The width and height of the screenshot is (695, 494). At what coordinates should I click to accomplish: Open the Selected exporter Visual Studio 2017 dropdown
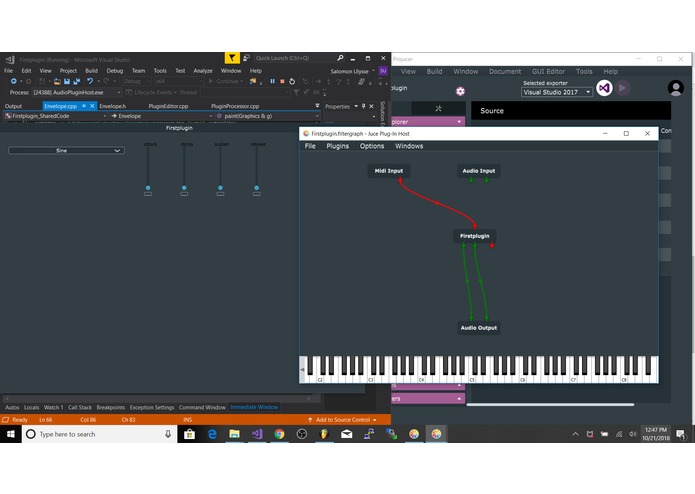click(x=557, y=92)
